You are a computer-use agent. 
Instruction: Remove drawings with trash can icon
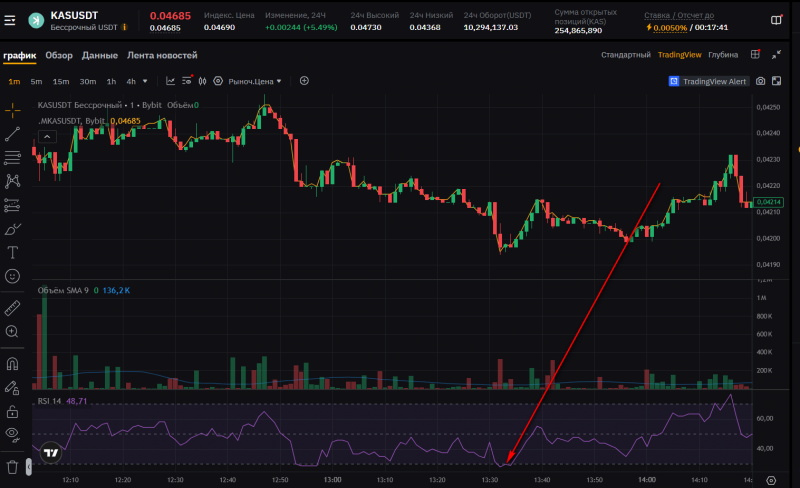pos(12,467)
